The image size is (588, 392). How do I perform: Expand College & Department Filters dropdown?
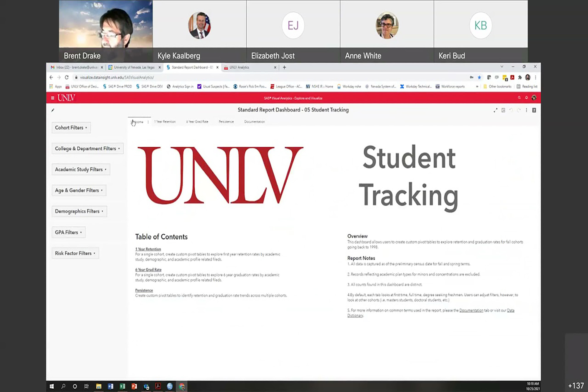point(88,149)
